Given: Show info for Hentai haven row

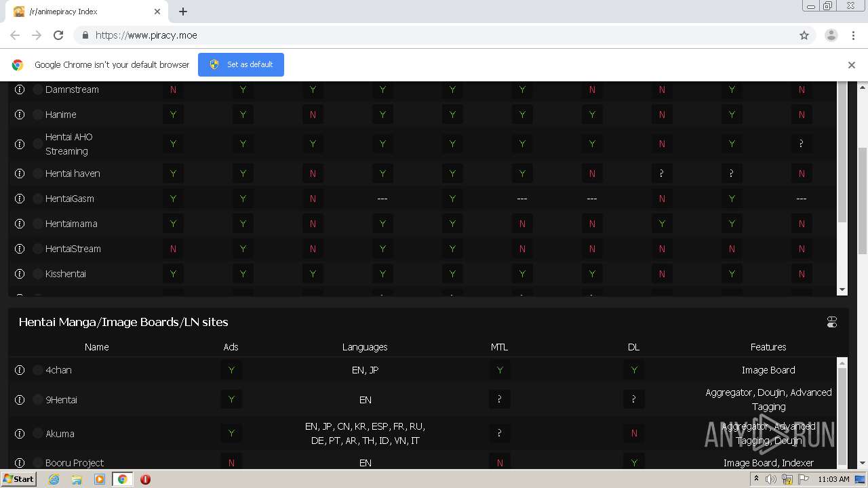Looking at the screenshot, I should pyautogui.click(x=20, y=174).
